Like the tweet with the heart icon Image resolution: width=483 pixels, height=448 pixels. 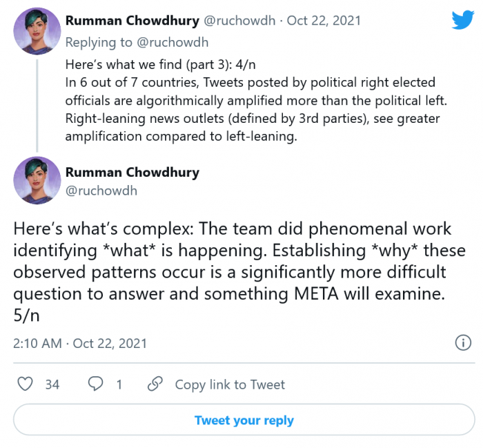point(26,384)
